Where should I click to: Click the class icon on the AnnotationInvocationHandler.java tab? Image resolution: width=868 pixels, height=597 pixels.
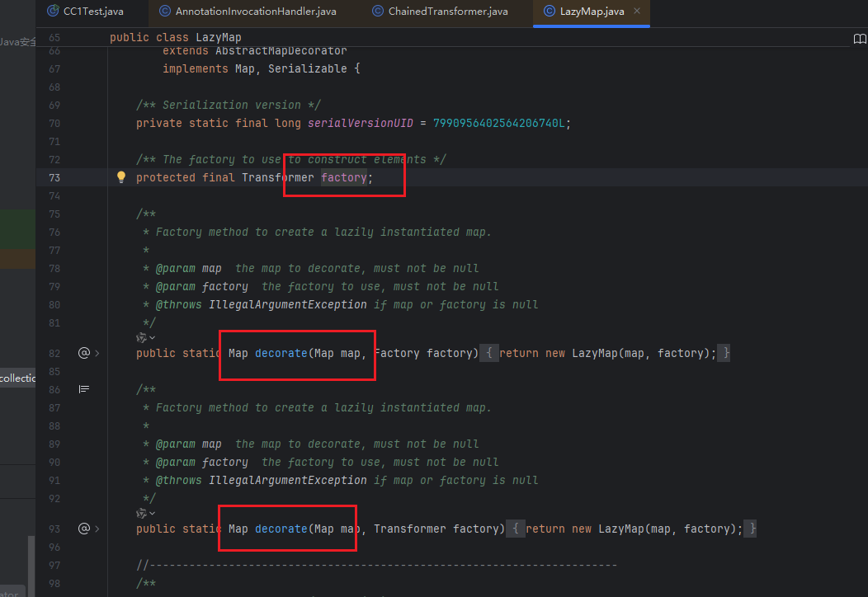[x=165, y=12]
